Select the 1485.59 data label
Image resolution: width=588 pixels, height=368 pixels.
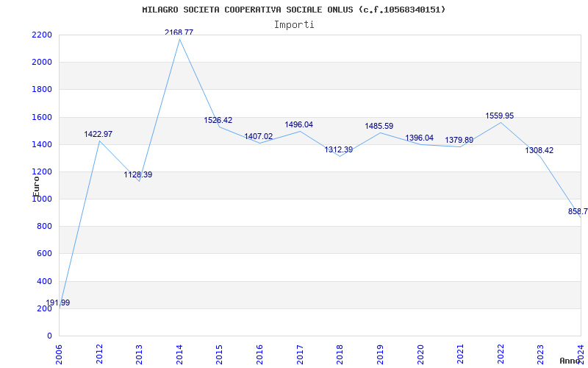[x=379, y=126]
